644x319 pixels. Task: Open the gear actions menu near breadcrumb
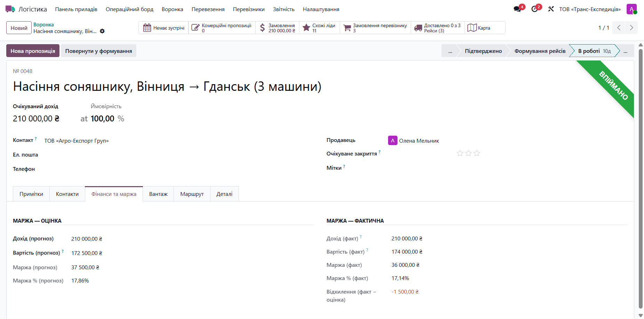click(102, 31)
